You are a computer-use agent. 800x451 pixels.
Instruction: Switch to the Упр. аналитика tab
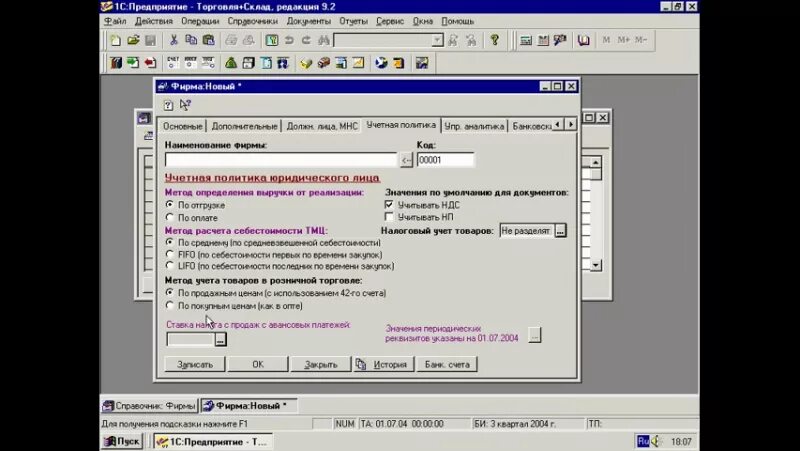[474, 126]
